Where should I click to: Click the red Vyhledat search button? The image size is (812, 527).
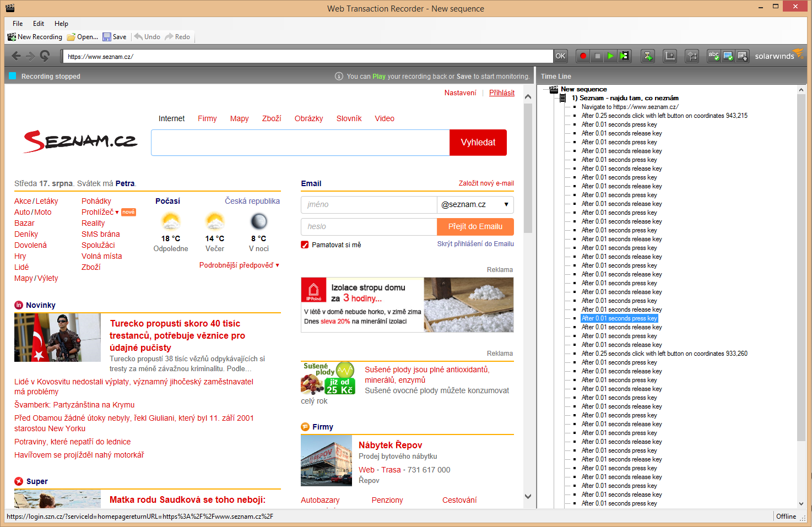478,143
